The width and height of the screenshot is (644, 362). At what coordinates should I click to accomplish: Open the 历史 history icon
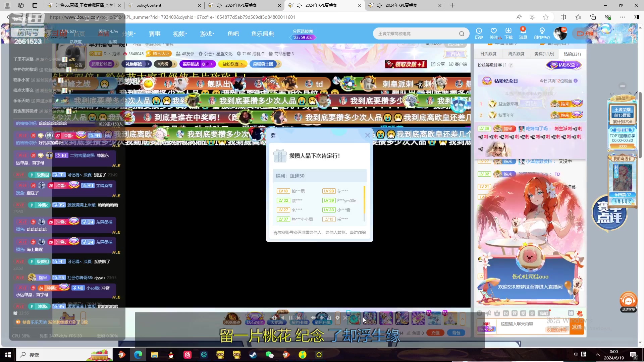479,34
